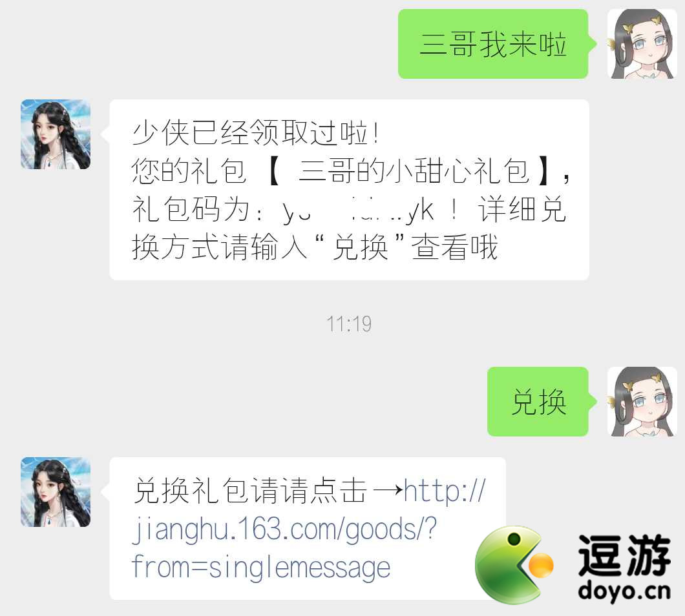
Task: Tap the green 兑换 message bubble
Action: click(538, 401)
